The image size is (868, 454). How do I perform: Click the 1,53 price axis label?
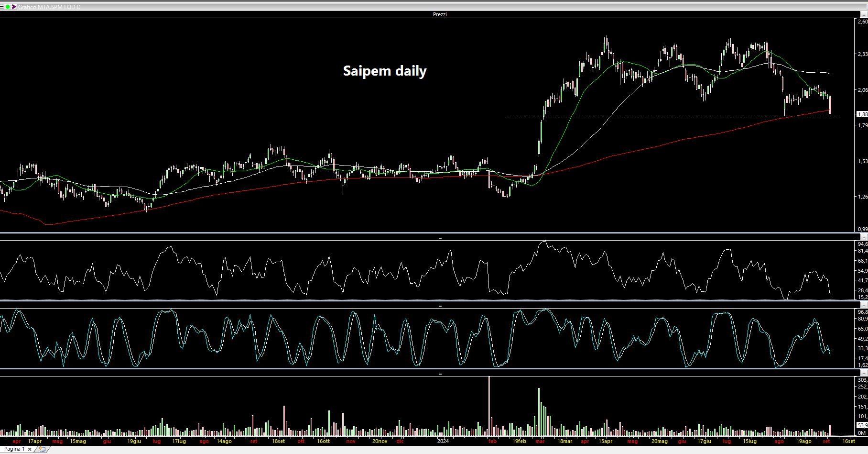tap(862, 161)
